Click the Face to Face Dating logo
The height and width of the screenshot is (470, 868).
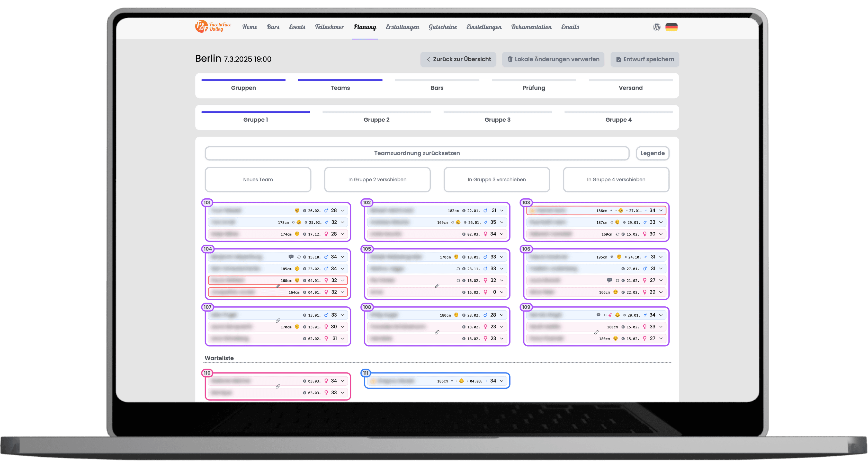(x=212, y=27)
